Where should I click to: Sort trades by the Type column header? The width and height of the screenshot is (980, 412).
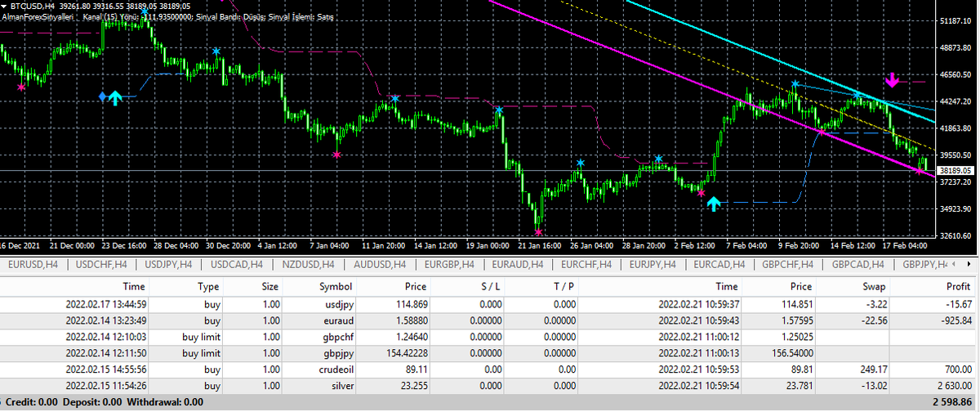click(208, 287)
